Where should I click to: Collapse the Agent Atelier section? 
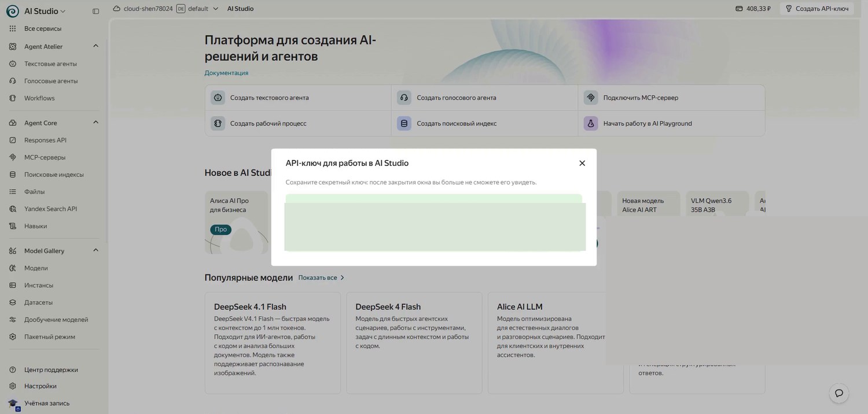(x=96, y=46)
